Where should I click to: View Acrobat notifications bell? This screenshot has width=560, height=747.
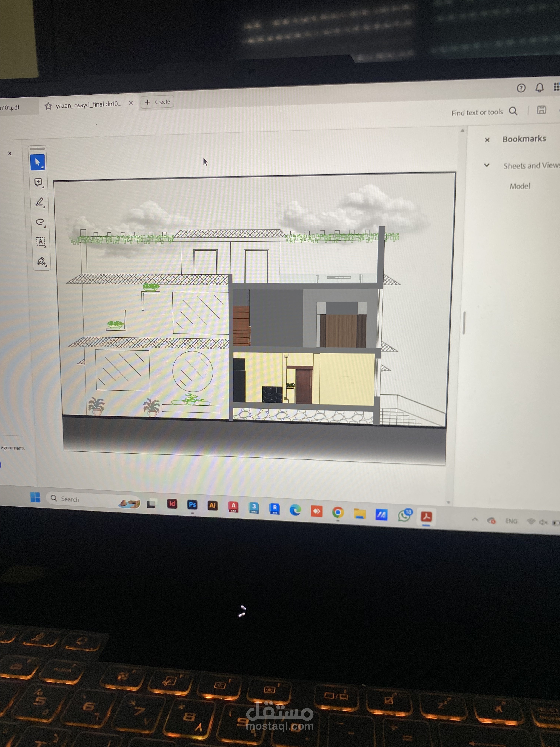coord(539,88)
